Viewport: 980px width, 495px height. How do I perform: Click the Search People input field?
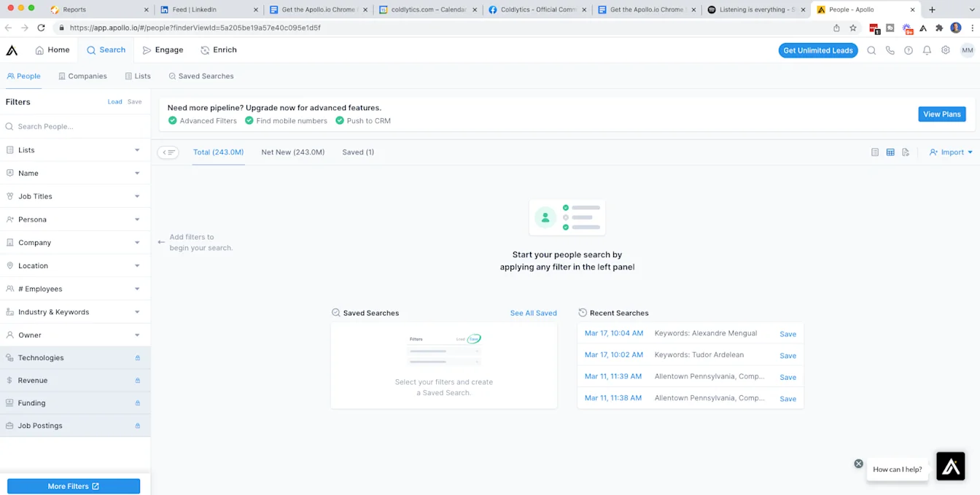click(x=75, y=126)
